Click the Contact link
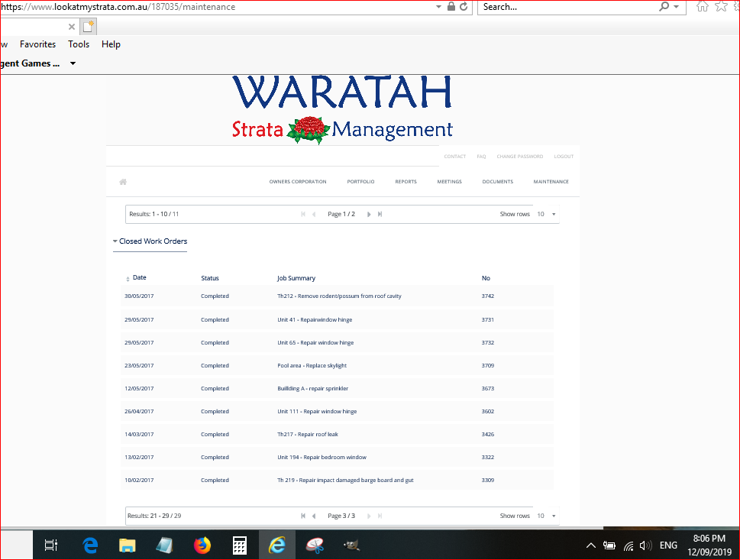This screenshot has height=560, width=740. (455, 157)
